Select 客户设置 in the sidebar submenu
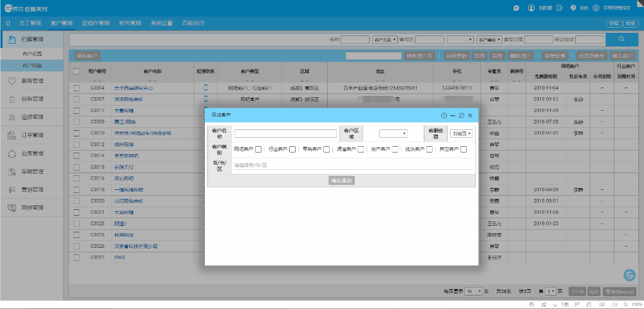Screen dimensions: 644x309 pos(32,54)
